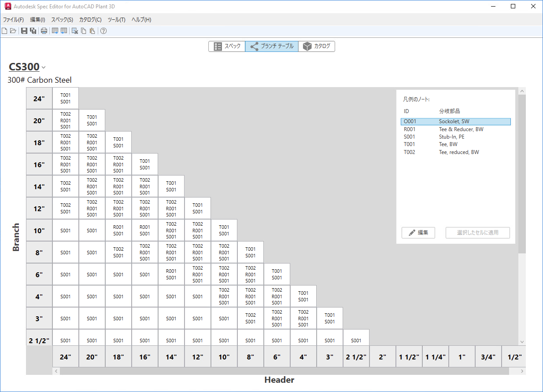Print the spec sheet
This screenshot has height=392, width=543.
(x=44, y=31)
